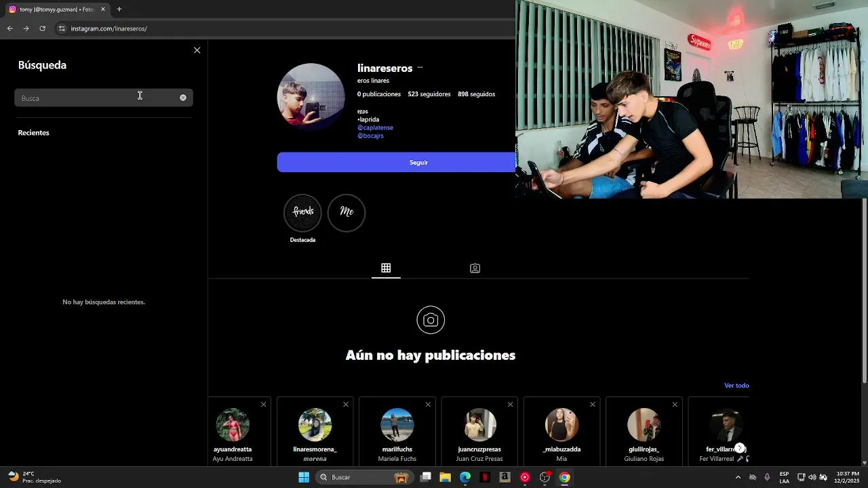Open volume control tray icon
Image resolution: width=868 pixels, height=488 pixels.
coord(812,477)
